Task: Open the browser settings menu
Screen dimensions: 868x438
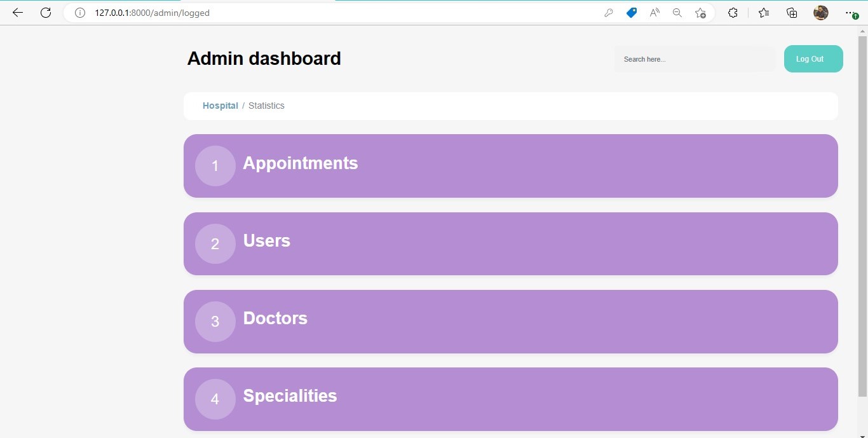Action: point(850,12)
